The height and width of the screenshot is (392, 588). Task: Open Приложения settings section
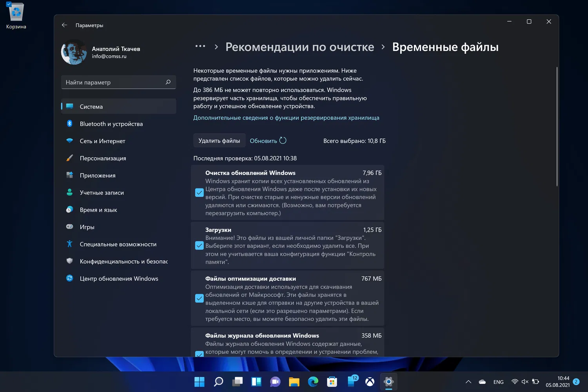[119, 175]
